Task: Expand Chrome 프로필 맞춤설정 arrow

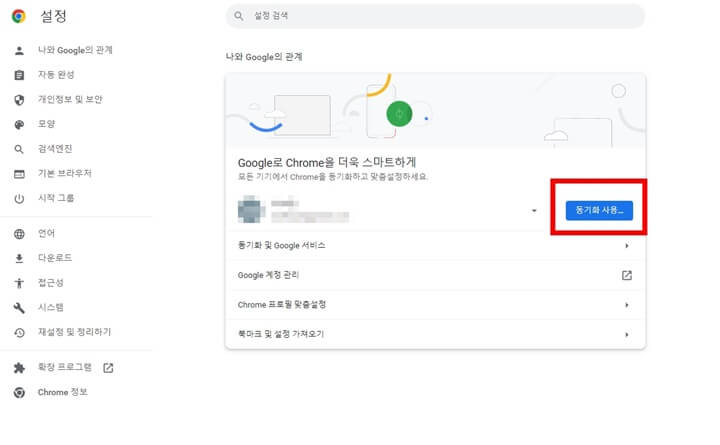Action: click(x=627, y=305)
